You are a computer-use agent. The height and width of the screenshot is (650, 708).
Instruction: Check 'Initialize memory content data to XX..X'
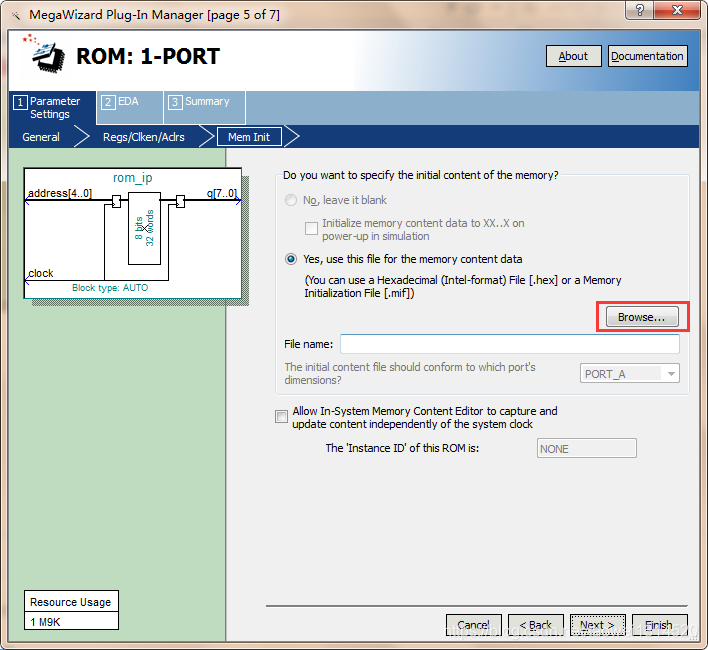coord(311,228)
